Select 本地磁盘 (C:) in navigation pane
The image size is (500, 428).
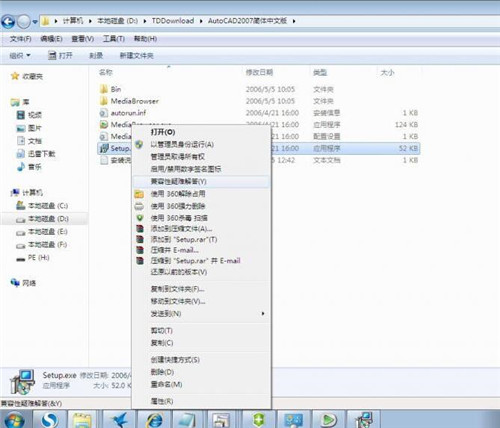[42, 206]
